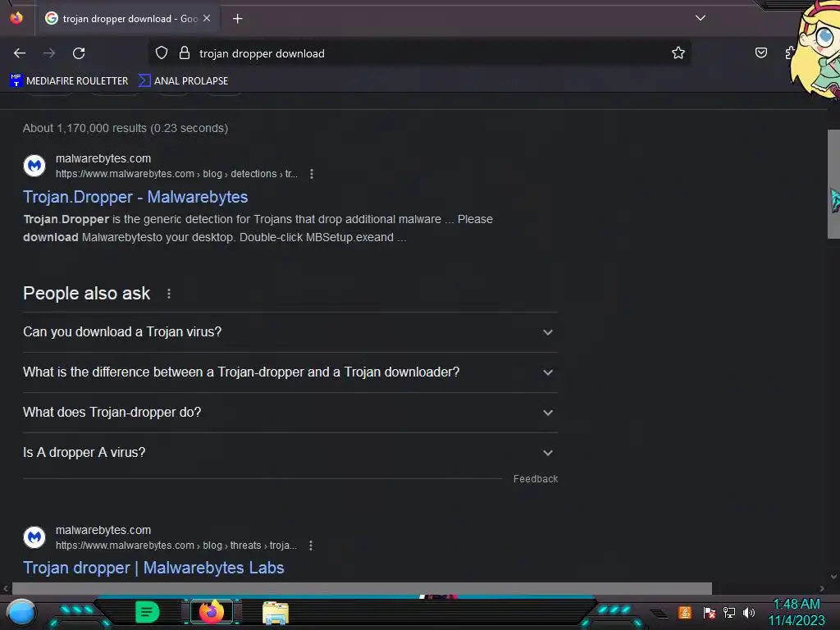Close the trojan dropper download tab
840x630 pixels.
[x=207, y=18]
